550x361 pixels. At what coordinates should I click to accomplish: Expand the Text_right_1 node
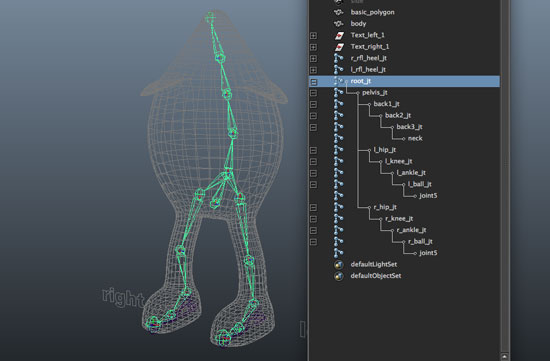[313, 47]
